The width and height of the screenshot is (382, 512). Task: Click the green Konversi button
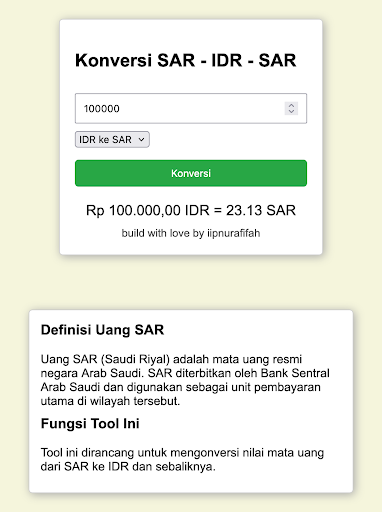191,173
